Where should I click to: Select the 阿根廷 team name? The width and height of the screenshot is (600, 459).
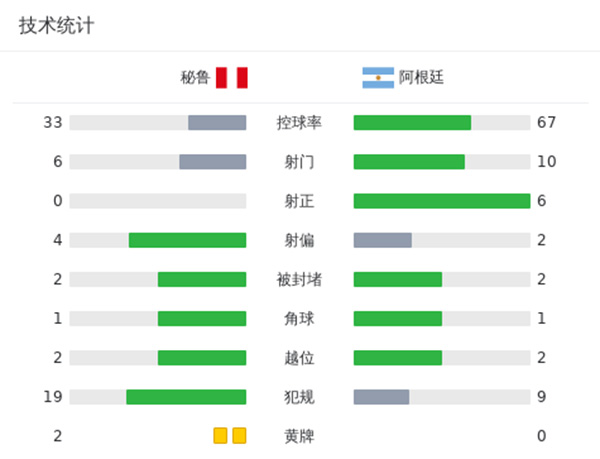coord(421,77)
